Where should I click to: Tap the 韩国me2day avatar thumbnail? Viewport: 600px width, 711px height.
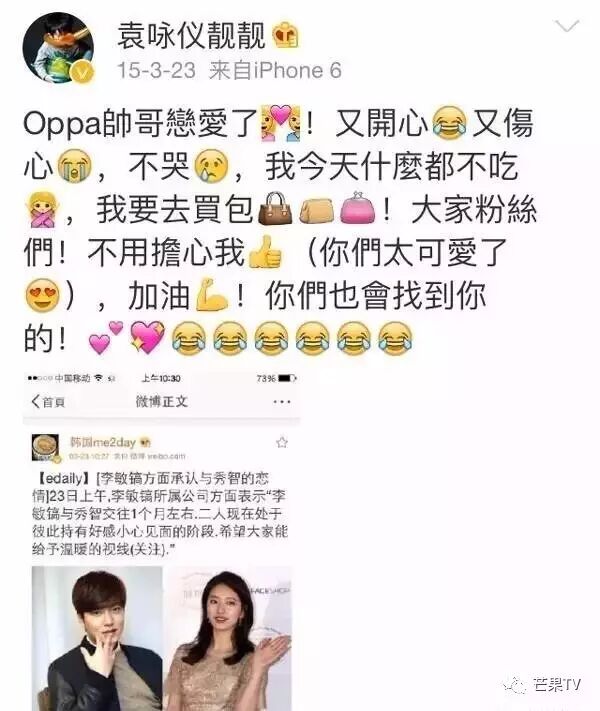[45, 448]
